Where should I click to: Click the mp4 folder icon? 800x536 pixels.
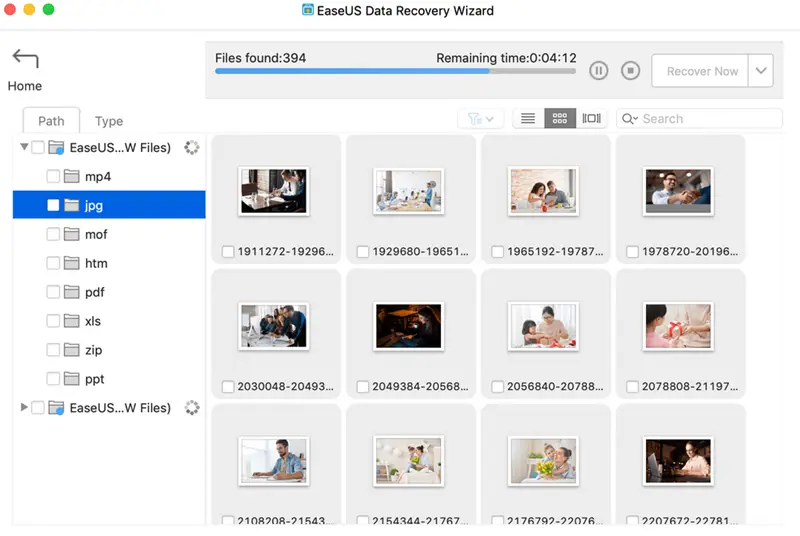[71, 177]
